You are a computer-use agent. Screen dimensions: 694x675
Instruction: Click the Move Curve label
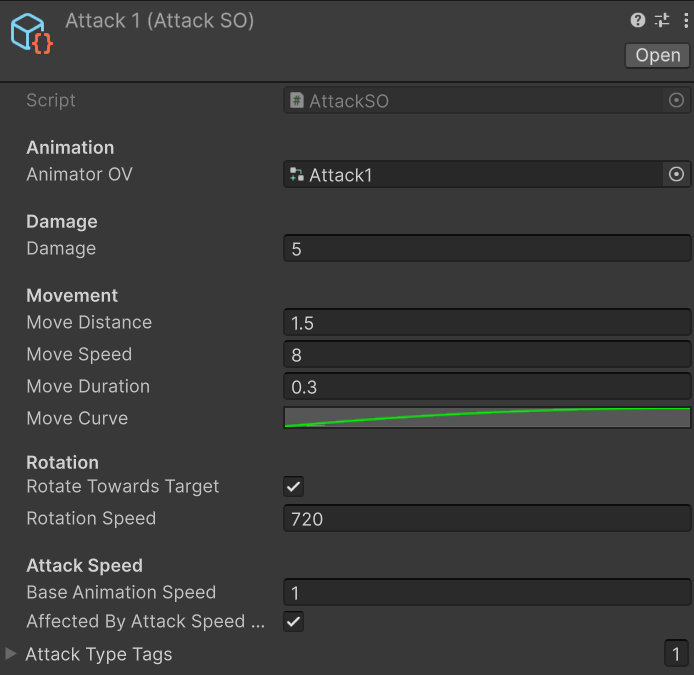coord(77,418)
